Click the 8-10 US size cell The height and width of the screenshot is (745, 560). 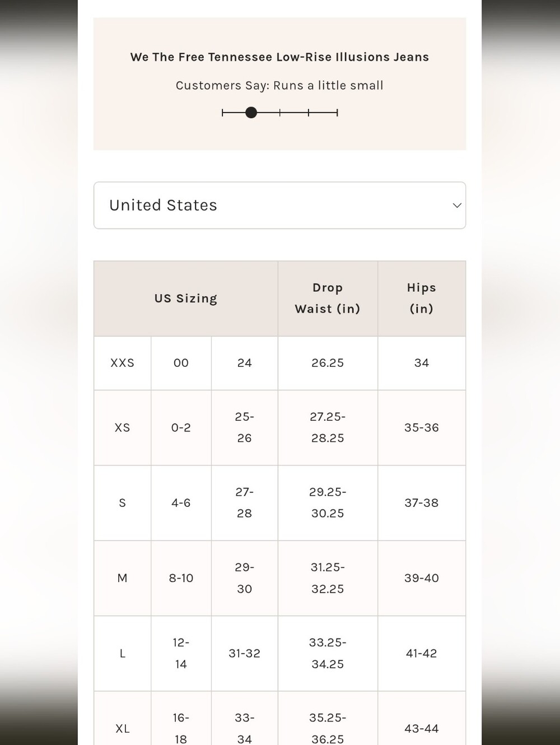(x=181, y=578)
